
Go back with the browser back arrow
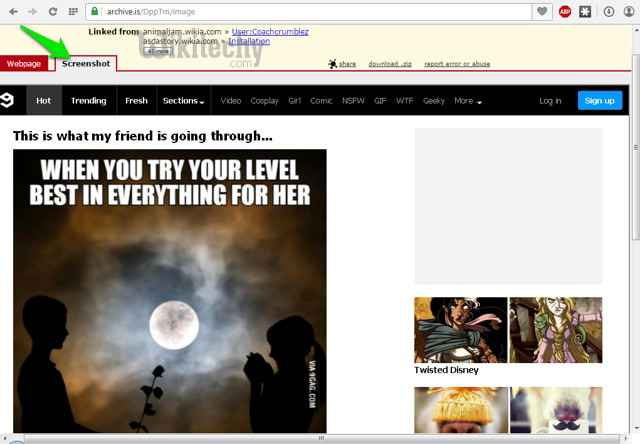tap(13, 11)
